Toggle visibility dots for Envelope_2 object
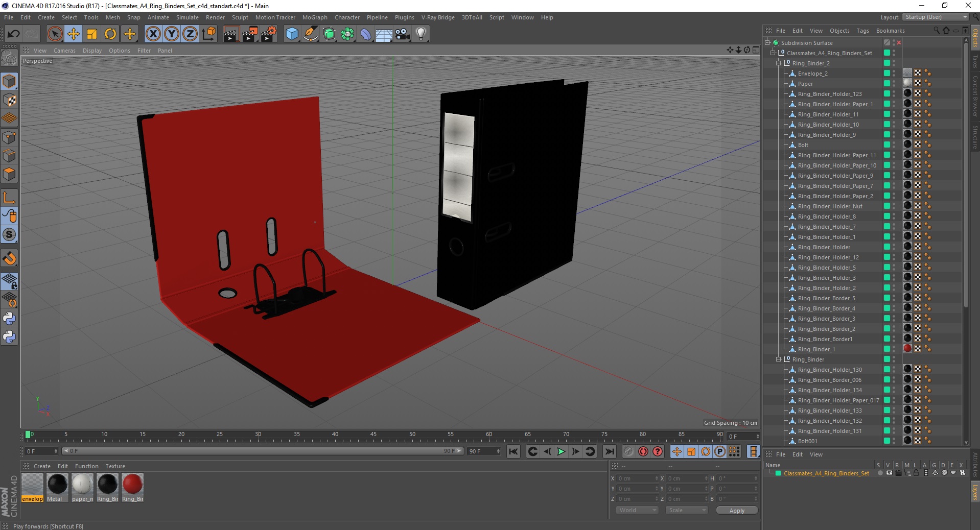The height and width of the screenshot is (530, 980). tap(894, 74)
